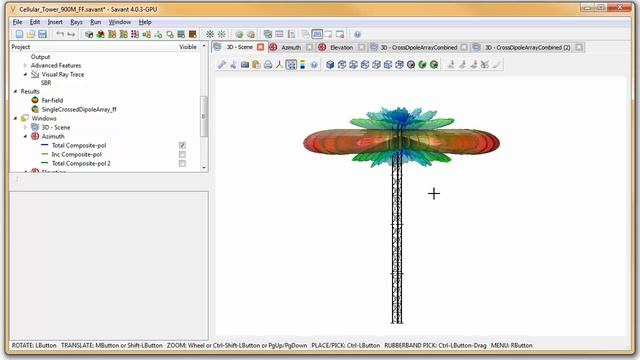
Task: Click the blue help question mark icon
Action: point(358,34)
